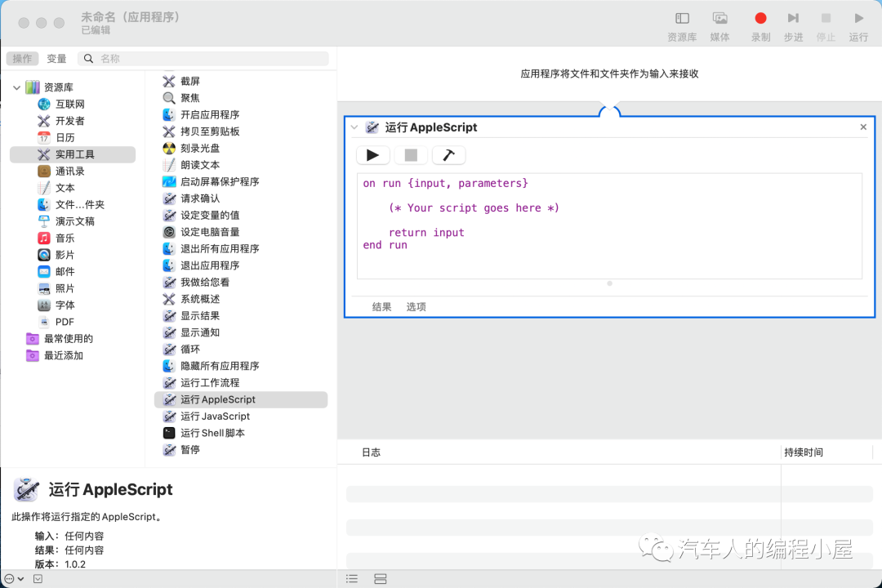Click the Step (步进) toolbar icon

click(x=793, y=19)
